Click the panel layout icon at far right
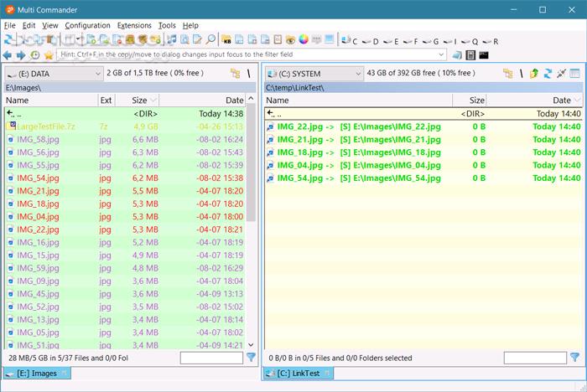Viewport: 587px width, 392px height. point(574,74)
